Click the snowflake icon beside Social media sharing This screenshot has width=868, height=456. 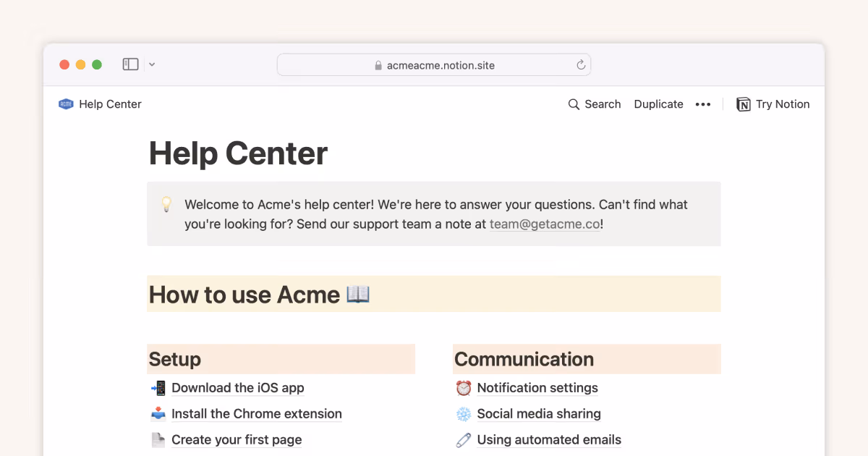pos(463,413)
